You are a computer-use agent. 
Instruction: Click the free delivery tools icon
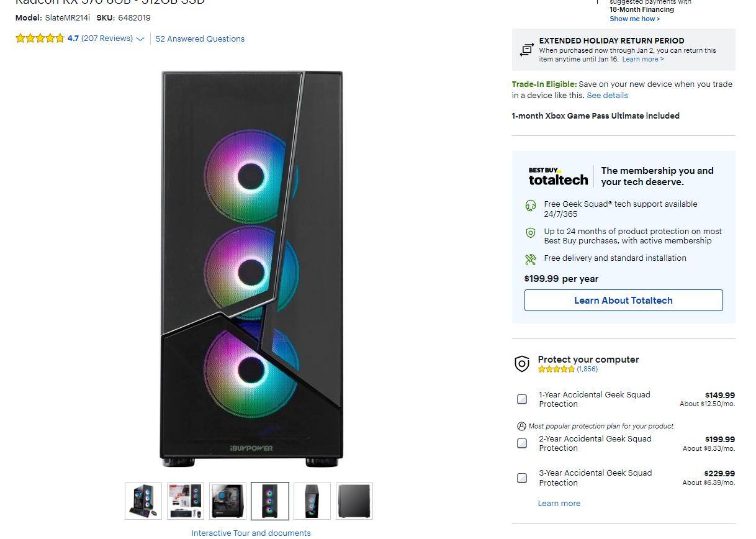(531, 258)
